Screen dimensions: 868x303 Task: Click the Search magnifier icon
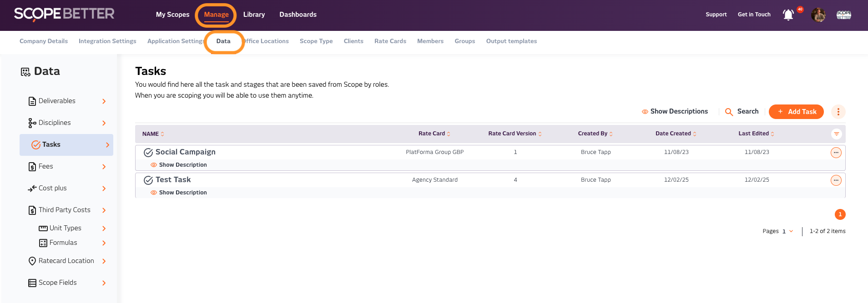(729, 112)
